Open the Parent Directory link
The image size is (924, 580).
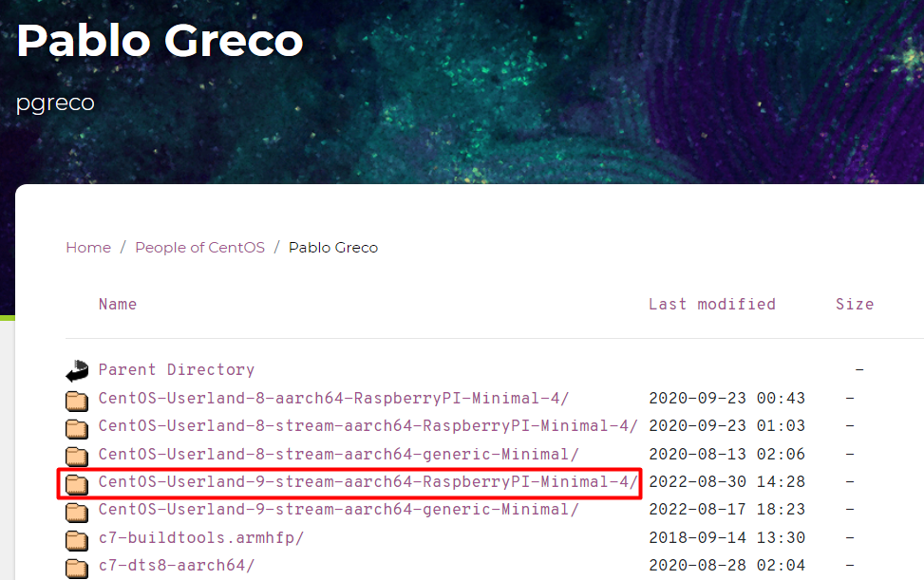tap(177, 370)
